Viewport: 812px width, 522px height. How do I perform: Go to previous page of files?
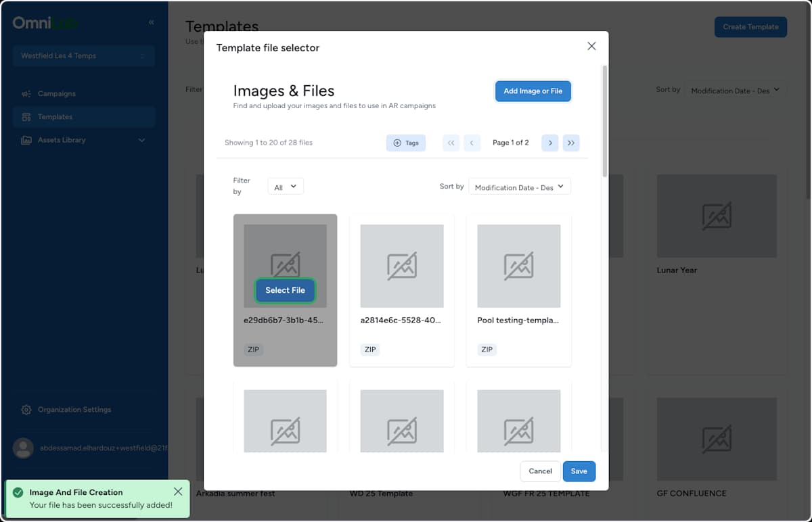(472, 143)
